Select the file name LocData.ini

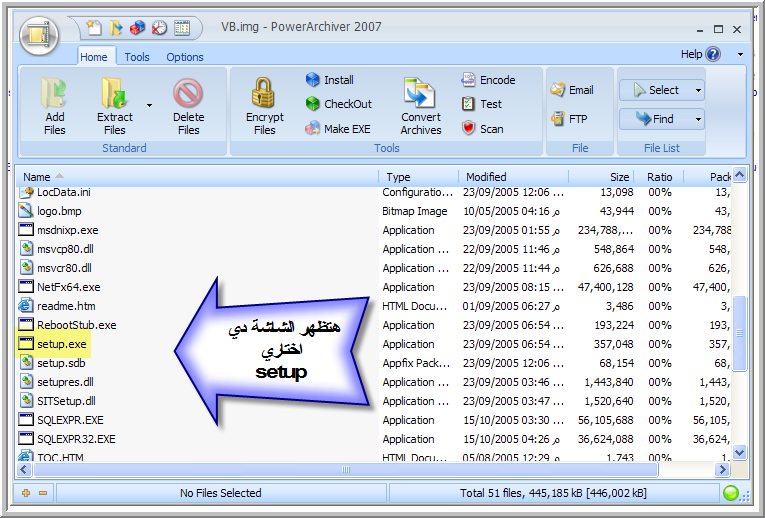tap(64, 192)
